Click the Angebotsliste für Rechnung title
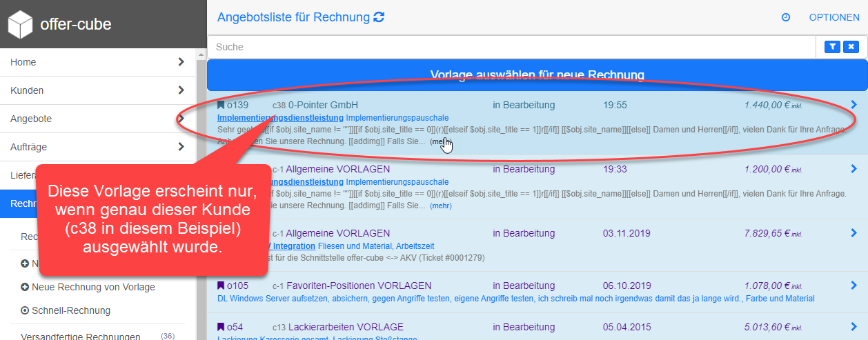868x340 pixels. (x=293, y=17)
